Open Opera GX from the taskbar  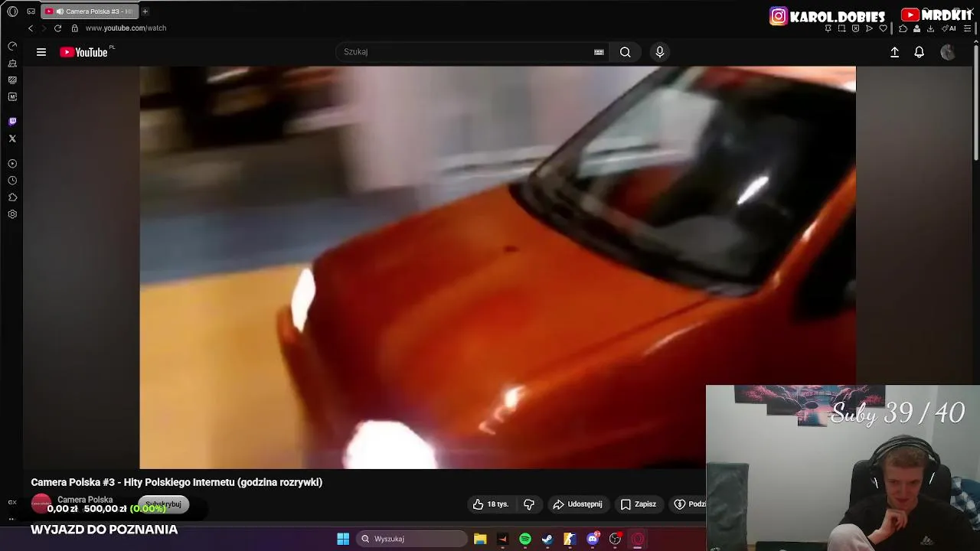[x=638, y=539]
